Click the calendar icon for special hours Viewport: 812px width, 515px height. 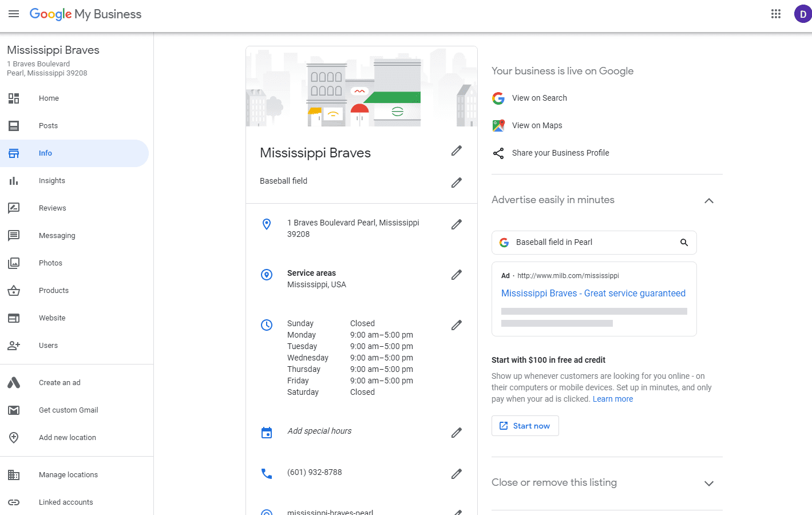(267, 433)
